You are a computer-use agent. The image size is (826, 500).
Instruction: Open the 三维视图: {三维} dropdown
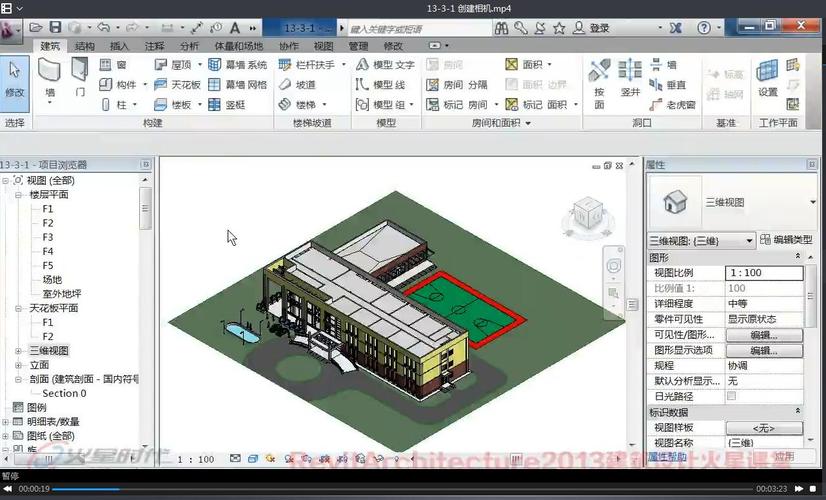point(750,241)
